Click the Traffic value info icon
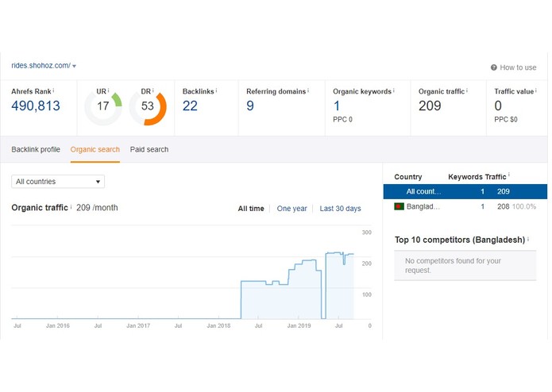The image size is (552, 392). click(x=536, y=90)
